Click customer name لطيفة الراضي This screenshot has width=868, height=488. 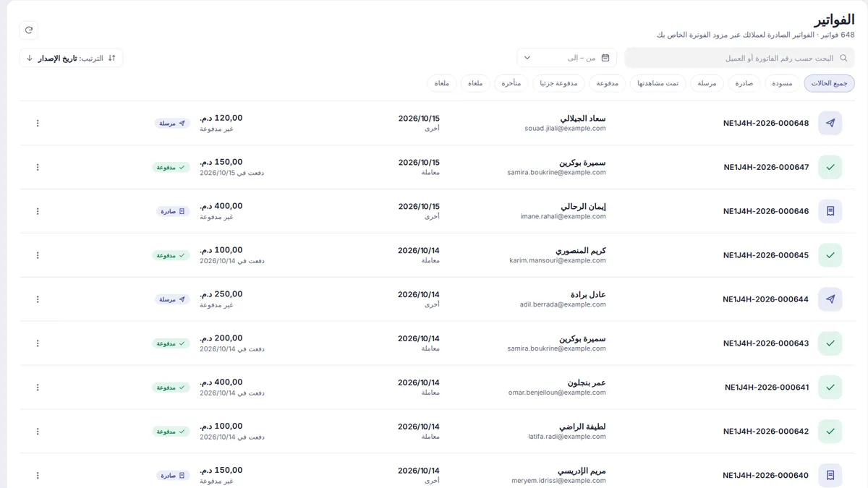pos(582,427)
